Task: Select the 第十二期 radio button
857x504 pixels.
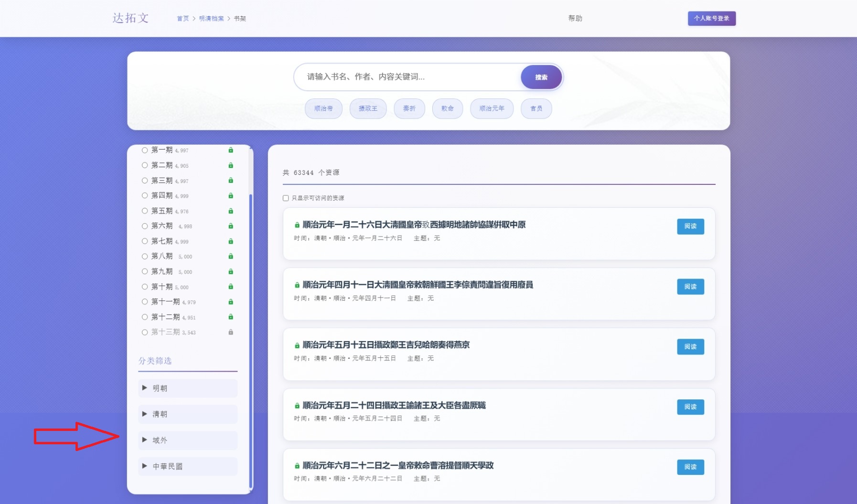Action: click(x=145, y=316)
